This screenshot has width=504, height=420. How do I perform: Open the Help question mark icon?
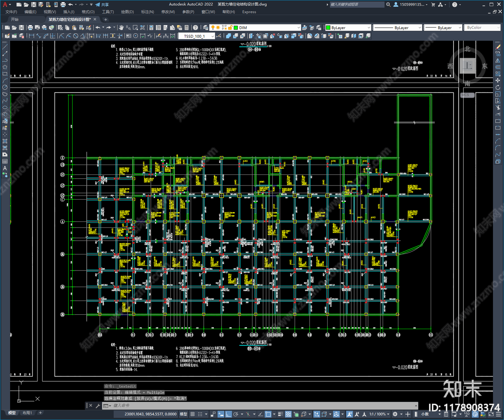[196, 28]
